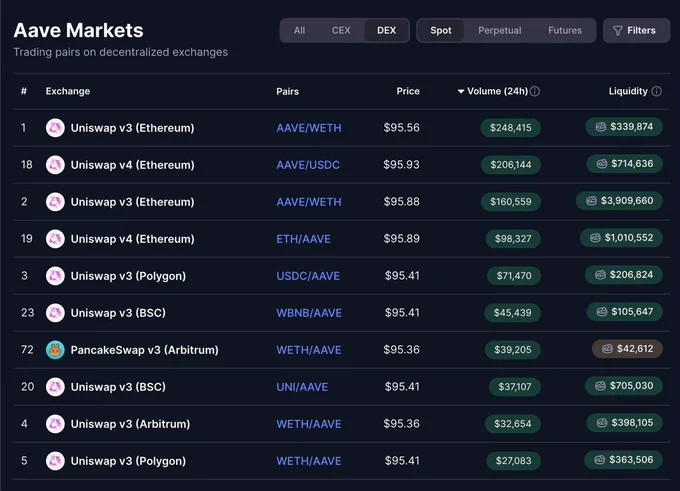Select the DEX market filter
The height and width of the screenshot is (491, 680).
(386, 30)
